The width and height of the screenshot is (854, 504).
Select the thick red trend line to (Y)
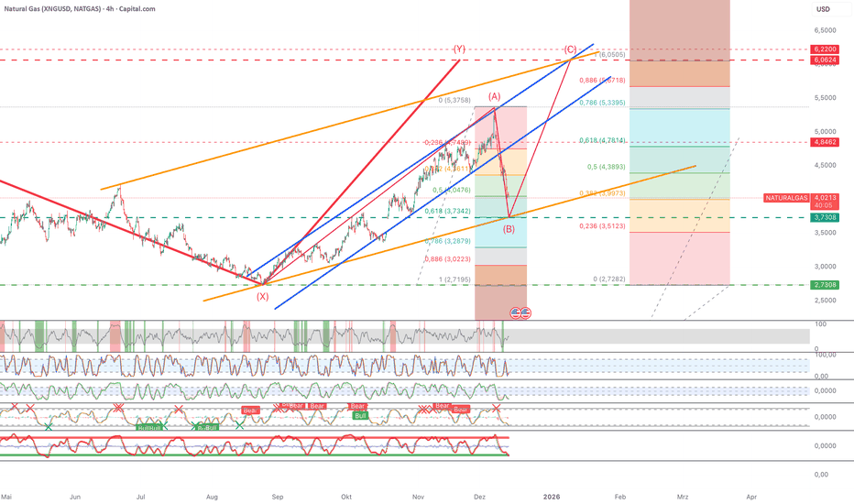362,172
